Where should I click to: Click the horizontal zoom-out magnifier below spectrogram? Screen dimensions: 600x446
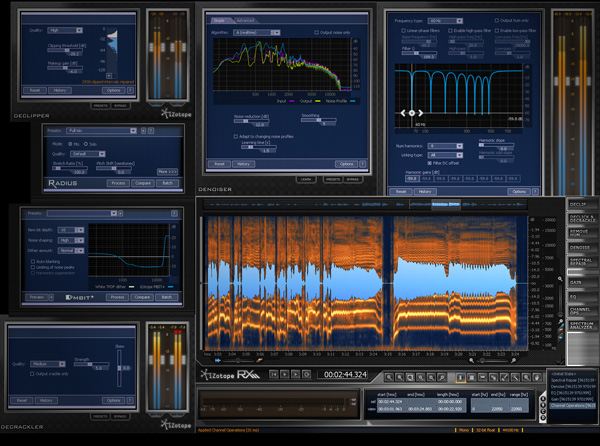(471, 360)
